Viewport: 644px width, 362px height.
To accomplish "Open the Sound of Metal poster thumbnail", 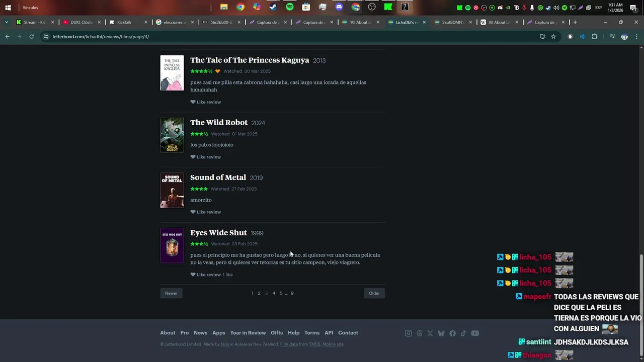I will [x=172, y=191].
